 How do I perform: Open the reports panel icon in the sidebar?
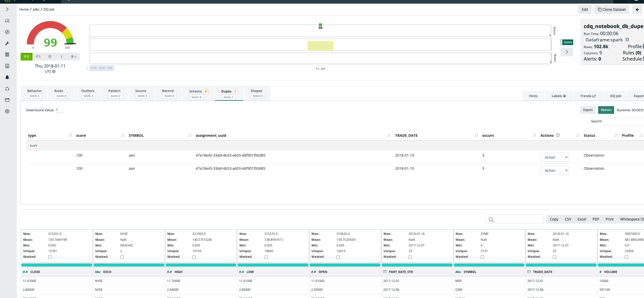(x=7, y=66)
